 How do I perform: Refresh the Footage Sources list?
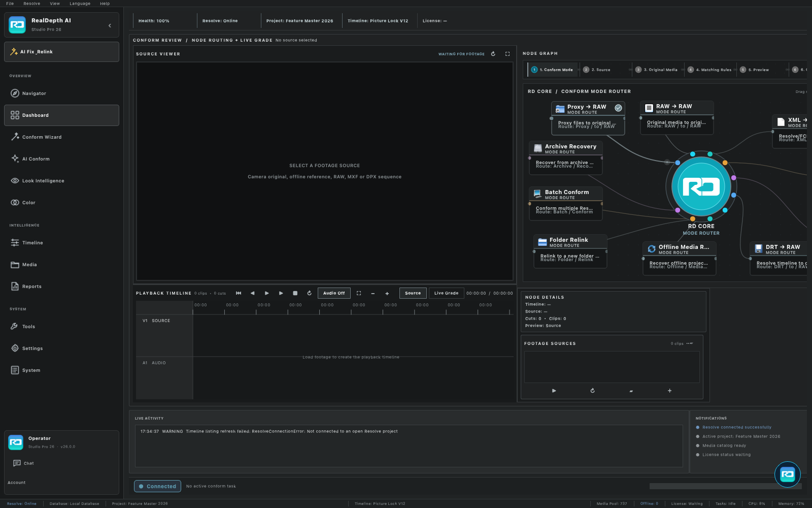point(593,391)
